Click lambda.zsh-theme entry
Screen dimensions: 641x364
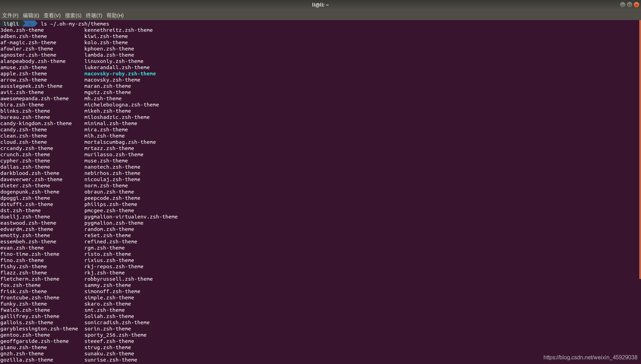109,55
